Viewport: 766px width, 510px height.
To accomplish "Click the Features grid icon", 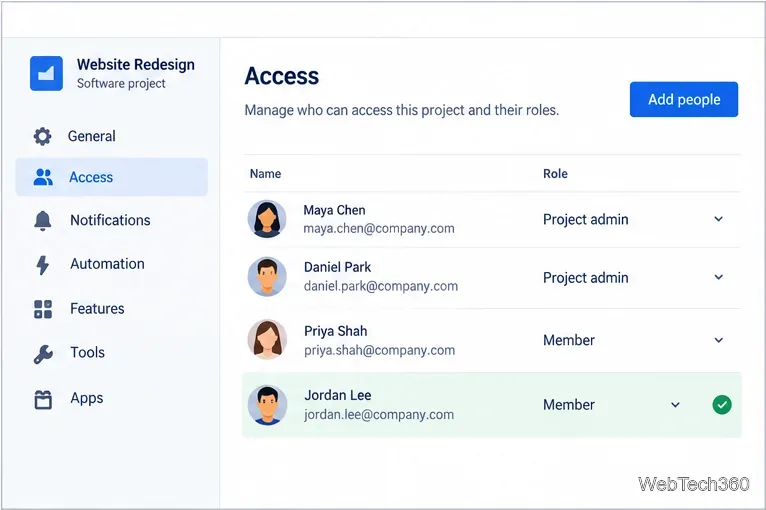I will tap(43, 309).
